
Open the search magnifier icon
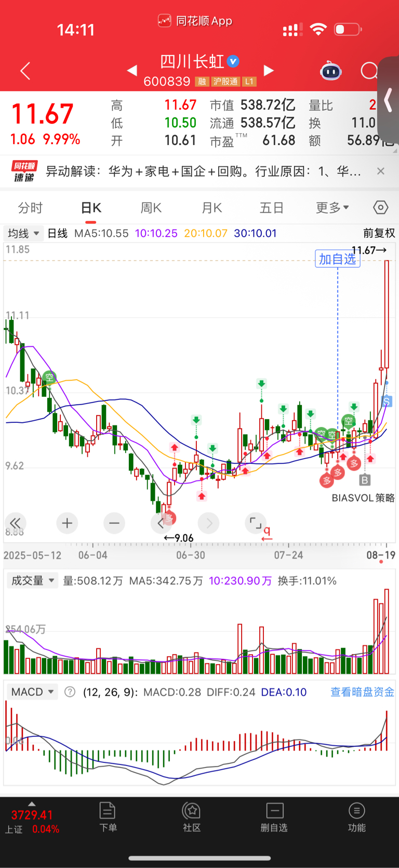point(369,71)
